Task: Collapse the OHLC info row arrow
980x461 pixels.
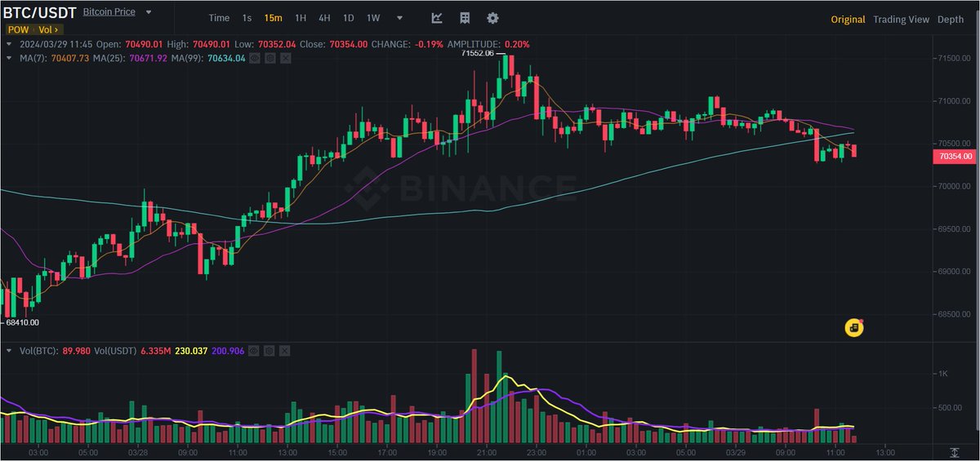Action: click(9, 44)
